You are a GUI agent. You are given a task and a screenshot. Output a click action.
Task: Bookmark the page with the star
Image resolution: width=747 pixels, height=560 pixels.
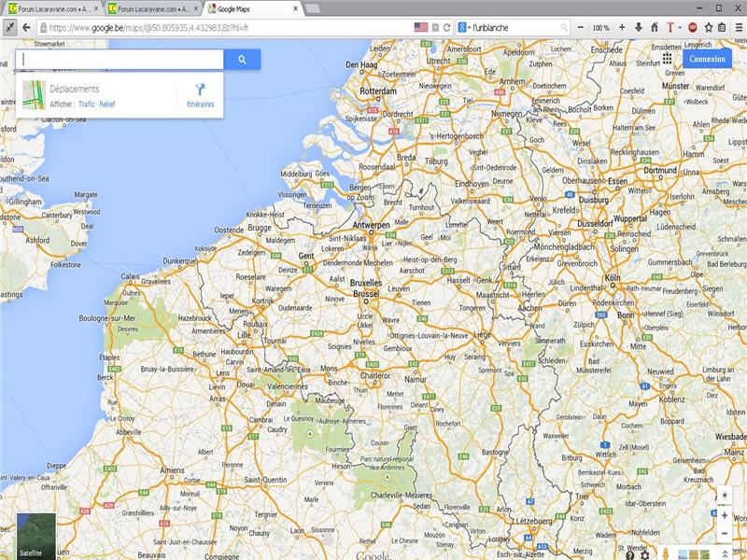pos(708,28)
